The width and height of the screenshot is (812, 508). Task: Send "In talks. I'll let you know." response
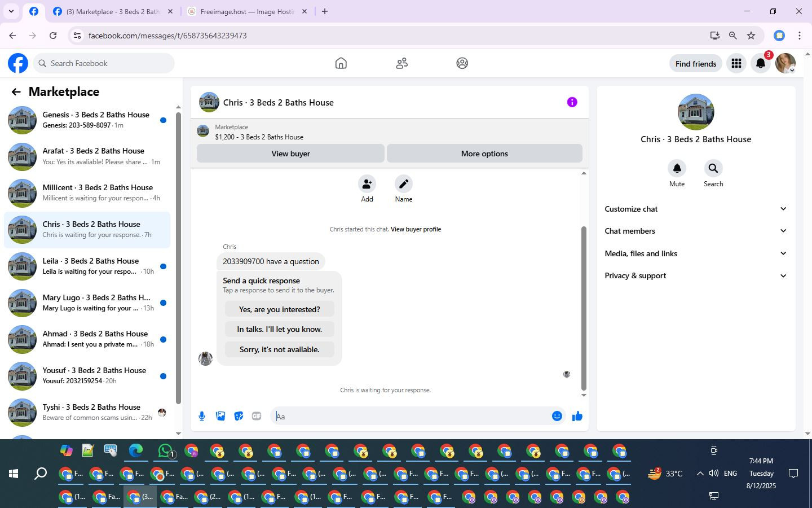(x=280, y=329)
